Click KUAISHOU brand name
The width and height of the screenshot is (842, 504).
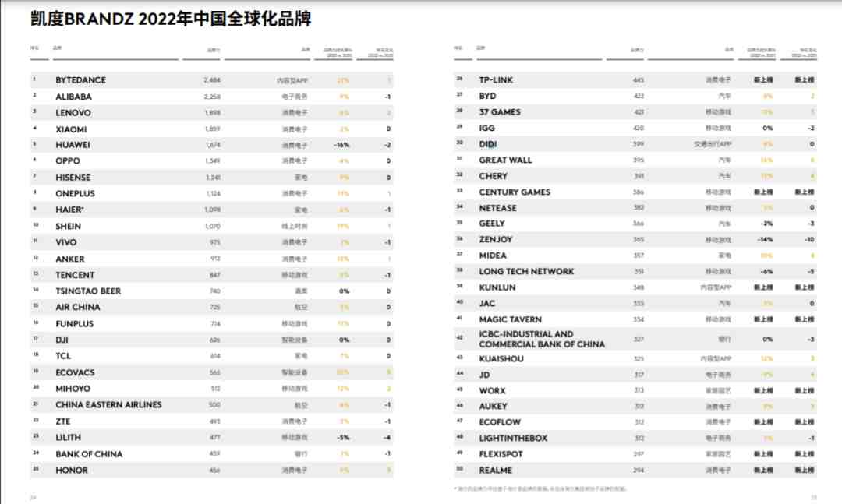coord(501,359)
